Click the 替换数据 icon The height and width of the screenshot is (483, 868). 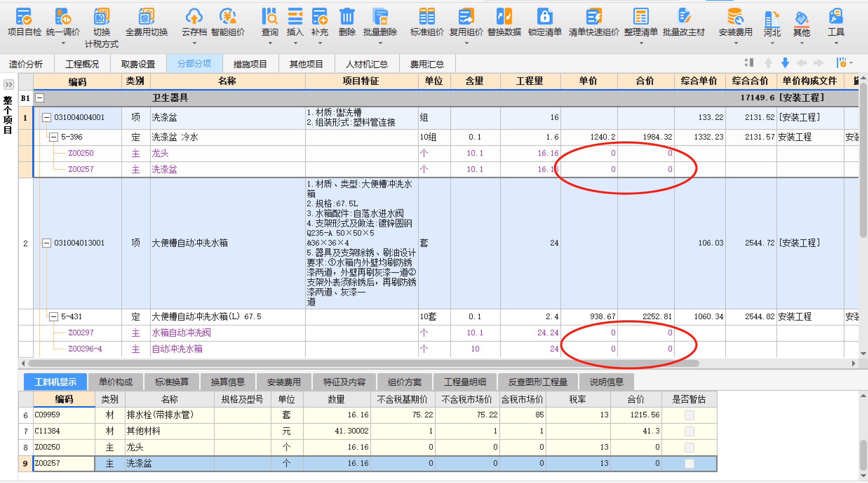(504, 16)
